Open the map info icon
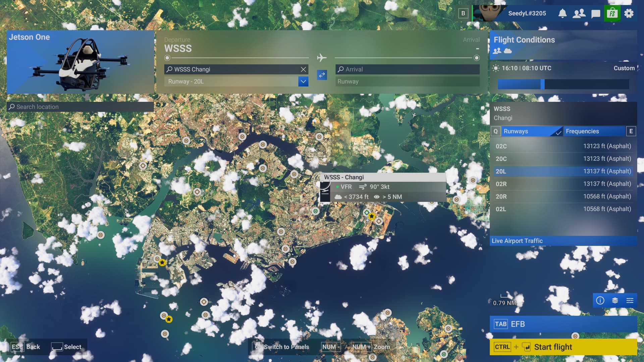This screenshot has width=644, height=362. click(x=600, y=300)
